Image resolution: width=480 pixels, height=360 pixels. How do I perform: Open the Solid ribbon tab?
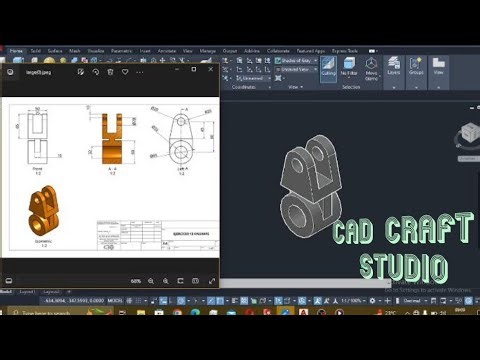tap(35, 51)
